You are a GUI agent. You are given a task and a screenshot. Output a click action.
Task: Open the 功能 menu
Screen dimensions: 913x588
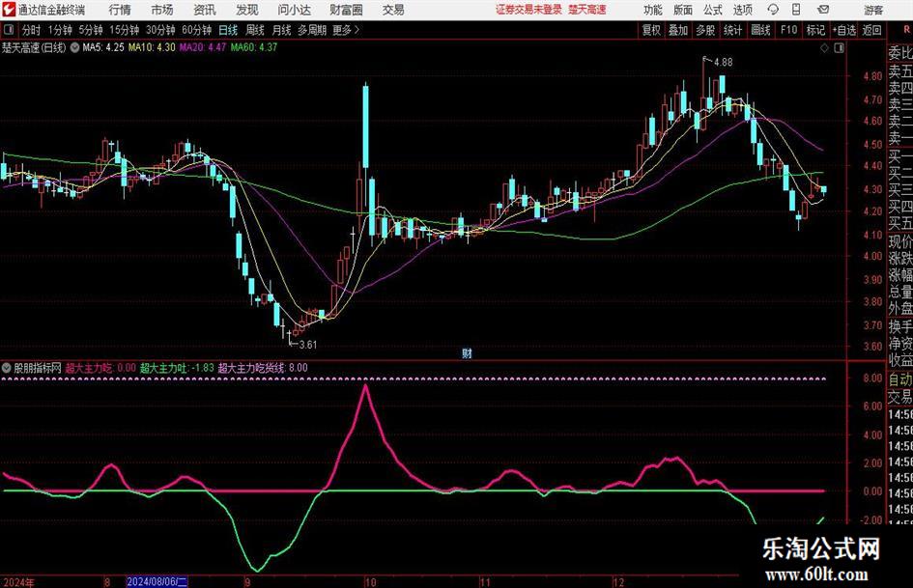click(653, 10)
